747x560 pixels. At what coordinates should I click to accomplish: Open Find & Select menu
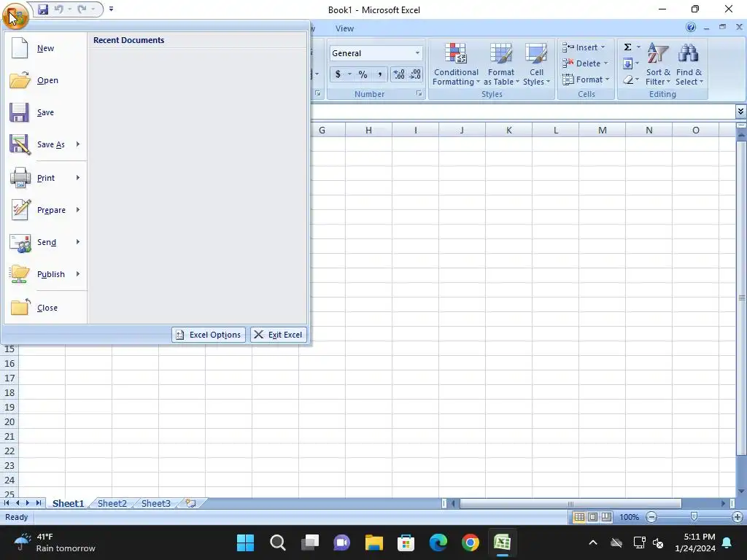(689, 64)
